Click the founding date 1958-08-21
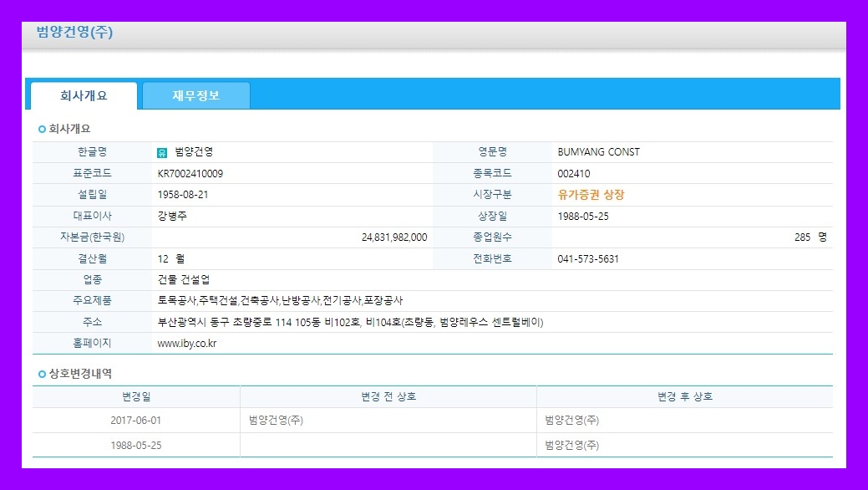 click(x=182, y=195)
